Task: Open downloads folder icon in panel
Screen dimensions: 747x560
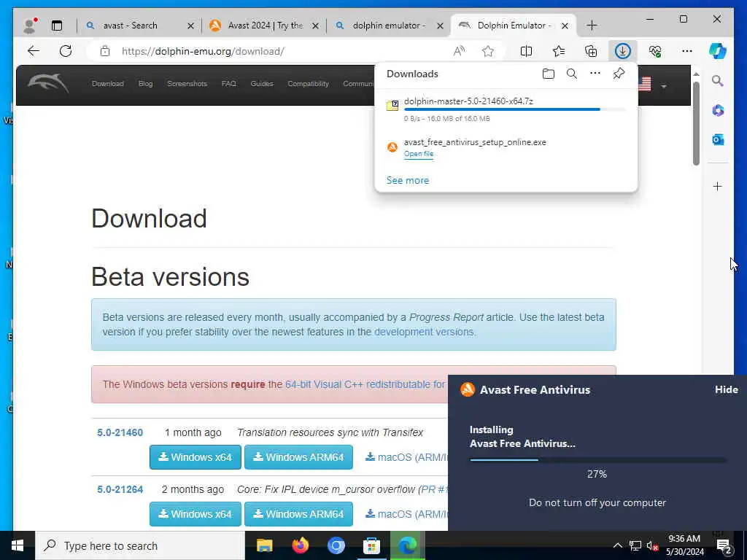Action: coord(549,74)
